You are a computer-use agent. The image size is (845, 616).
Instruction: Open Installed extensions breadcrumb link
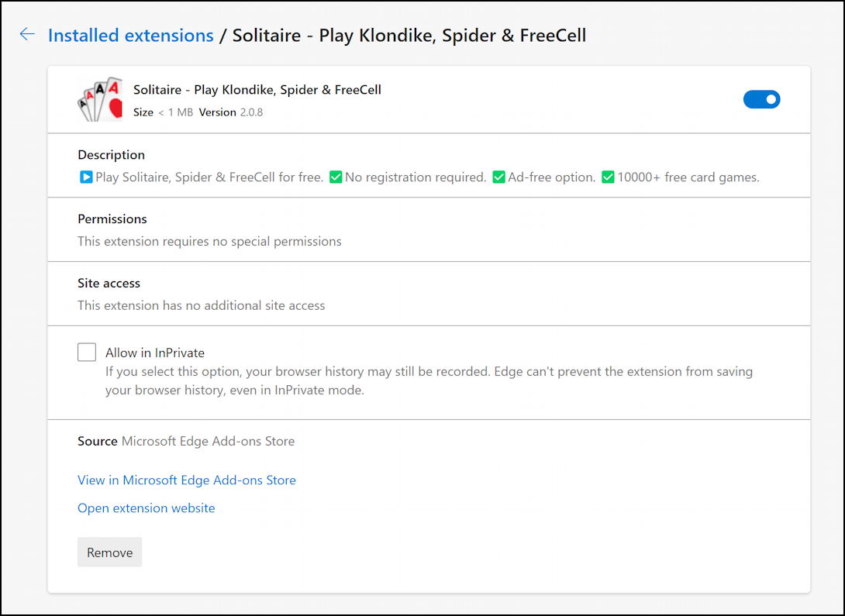click(130, 35)
